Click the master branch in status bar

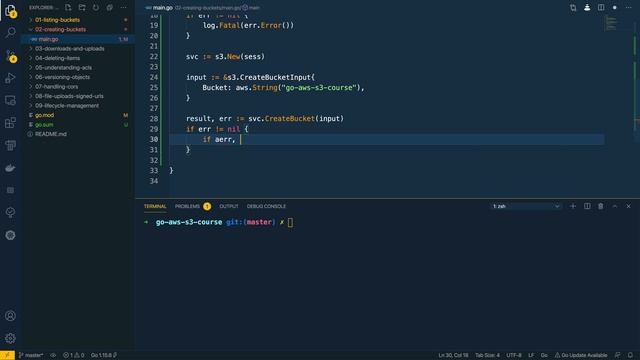click(31, 355)
